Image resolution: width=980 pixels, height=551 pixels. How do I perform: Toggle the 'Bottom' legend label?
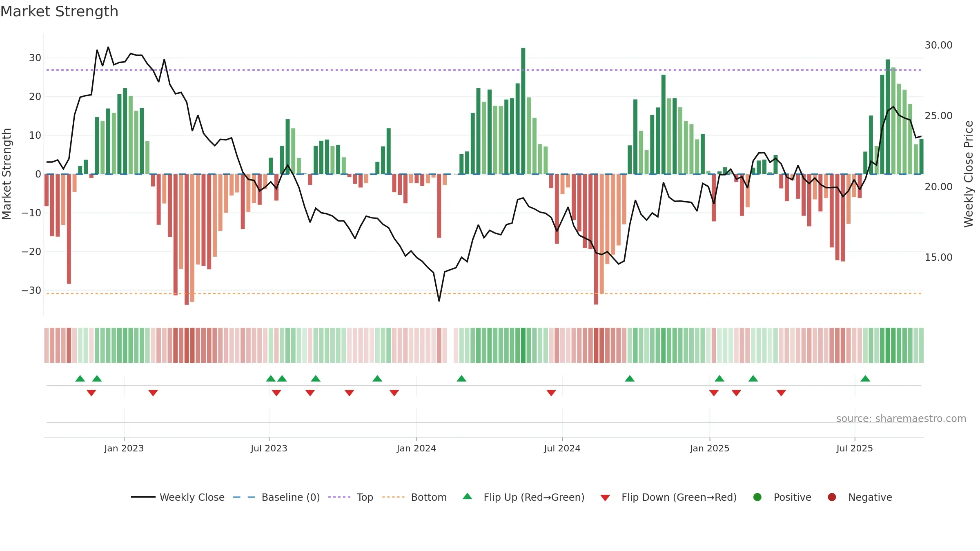pyautogui.click(x=429, y=497)
